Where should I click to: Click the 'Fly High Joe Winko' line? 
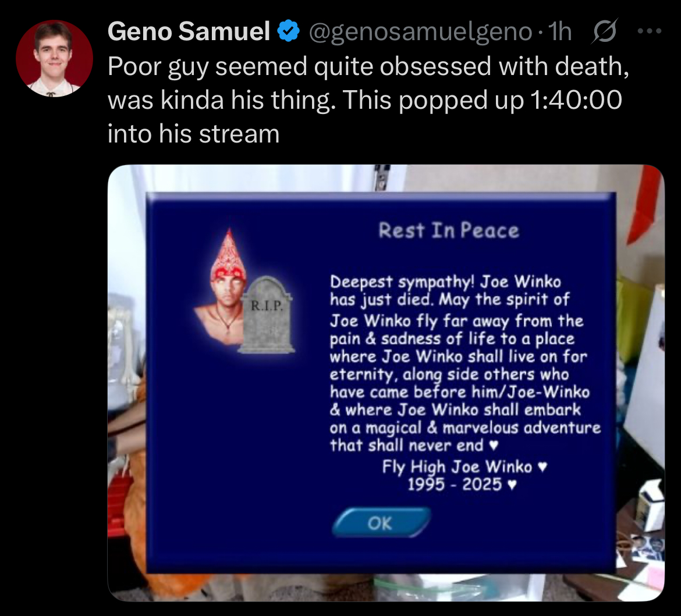pos(457,467)
